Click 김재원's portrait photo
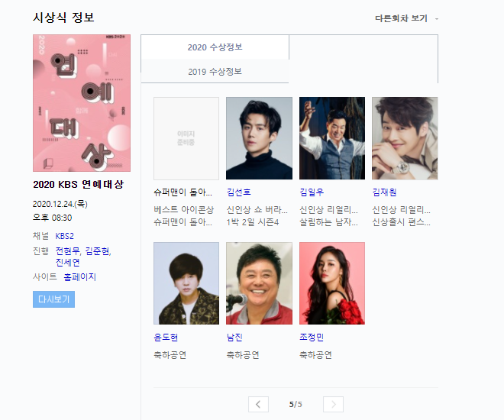The image size is (504, 420). pyautogui.click(x=405, y=138)
